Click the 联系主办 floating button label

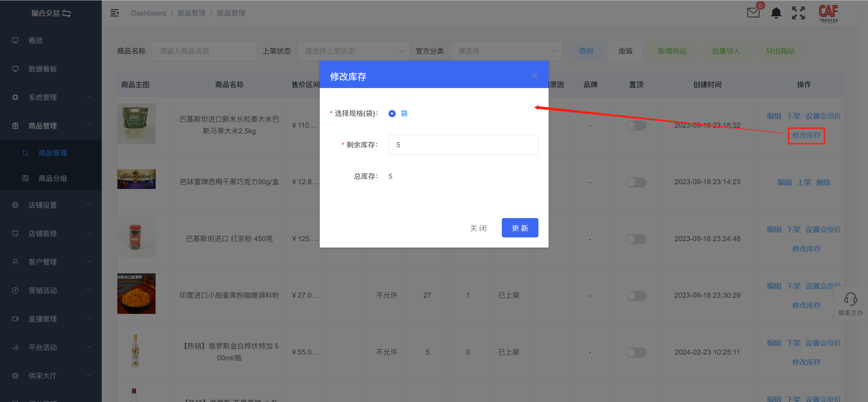pyautogui.click(x=850, y=313)
